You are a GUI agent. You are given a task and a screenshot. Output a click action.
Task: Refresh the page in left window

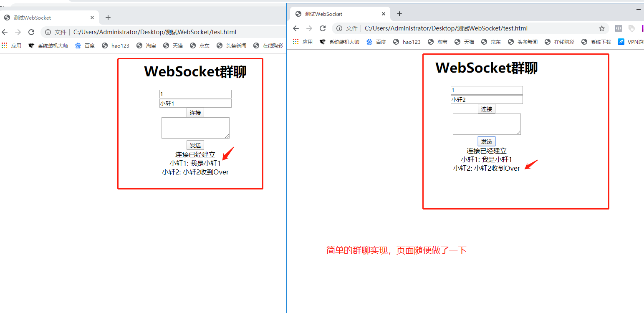click(31, 32)
